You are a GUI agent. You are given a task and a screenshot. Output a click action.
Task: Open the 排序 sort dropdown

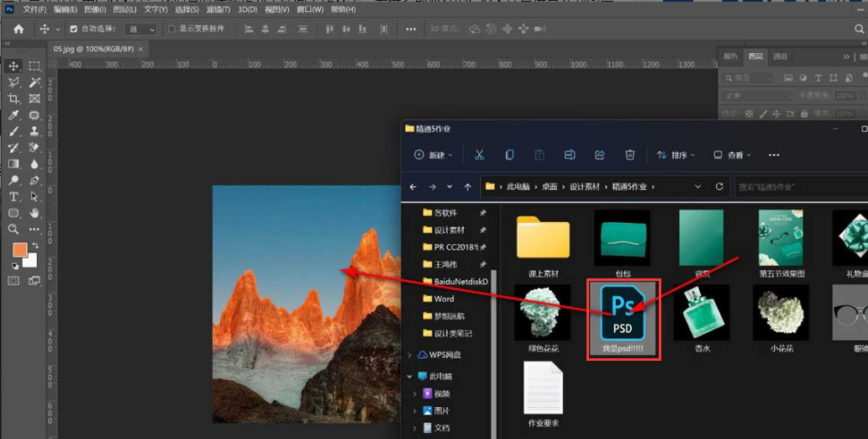pos(676,155)
